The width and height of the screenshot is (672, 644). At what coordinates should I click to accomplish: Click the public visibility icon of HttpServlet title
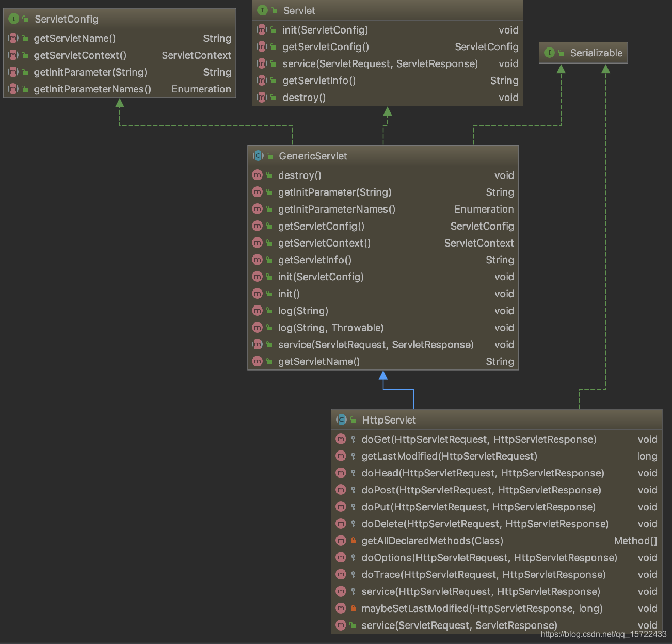coord(354,420)
